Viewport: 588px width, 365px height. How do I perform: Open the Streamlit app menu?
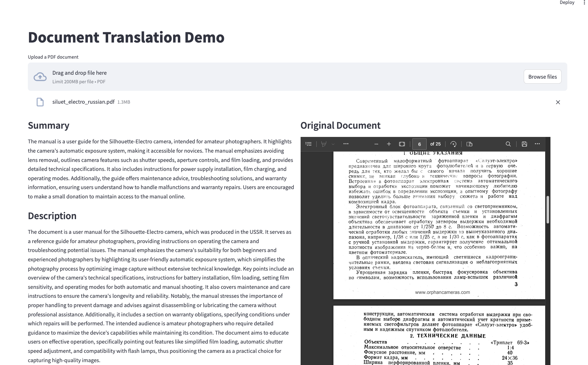coord(585,3)
